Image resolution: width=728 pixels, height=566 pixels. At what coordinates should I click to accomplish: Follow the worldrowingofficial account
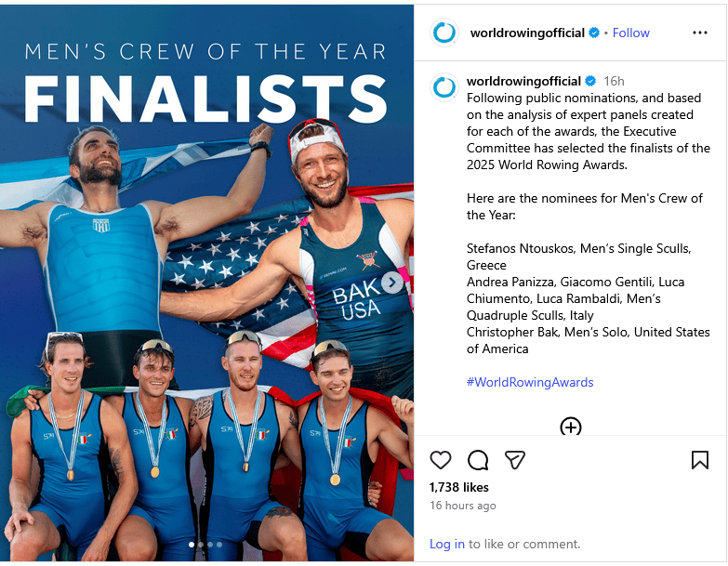[x=631, y=33]
